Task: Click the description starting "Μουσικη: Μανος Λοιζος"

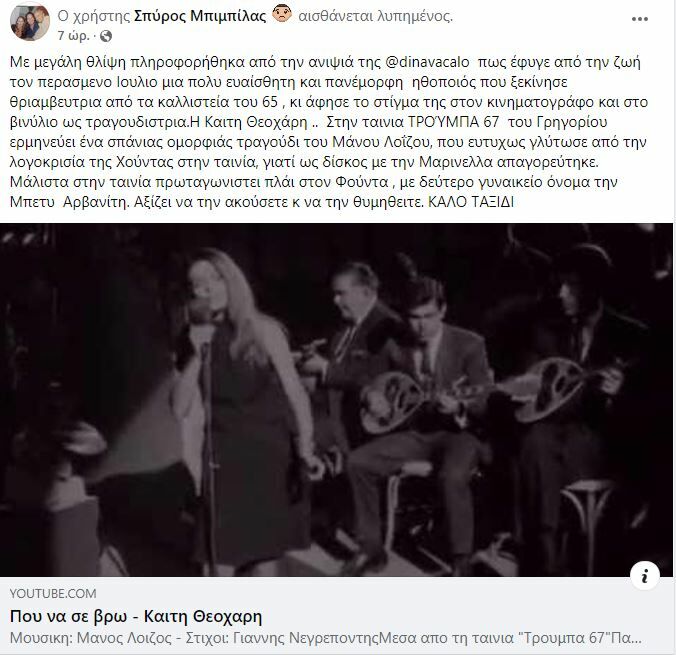Action: [326, 638]
